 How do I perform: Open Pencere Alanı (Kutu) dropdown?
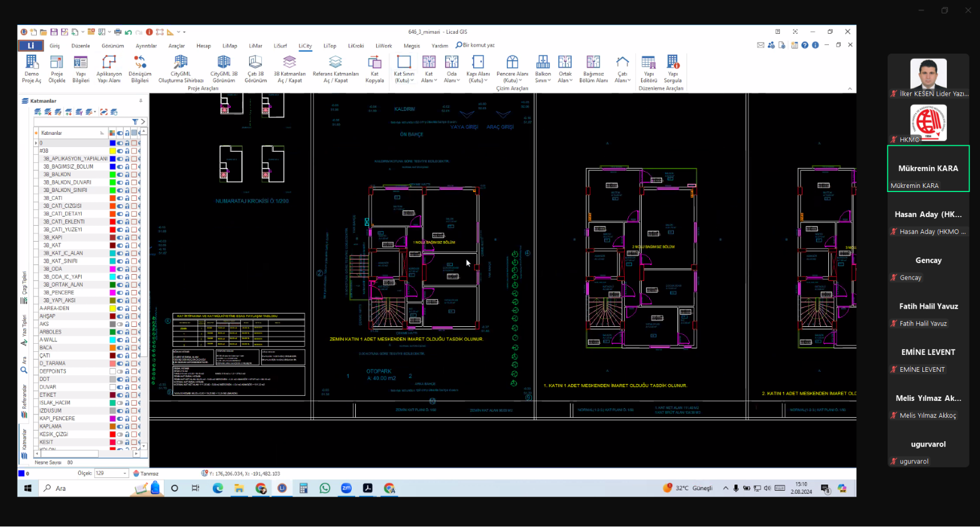click(520, 81)
